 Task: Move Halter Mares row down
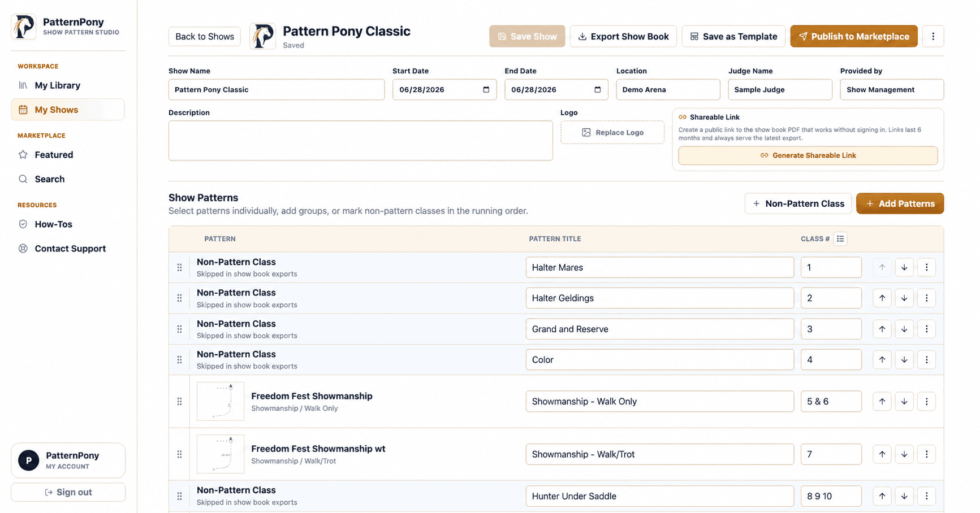(x=904, y=267)
